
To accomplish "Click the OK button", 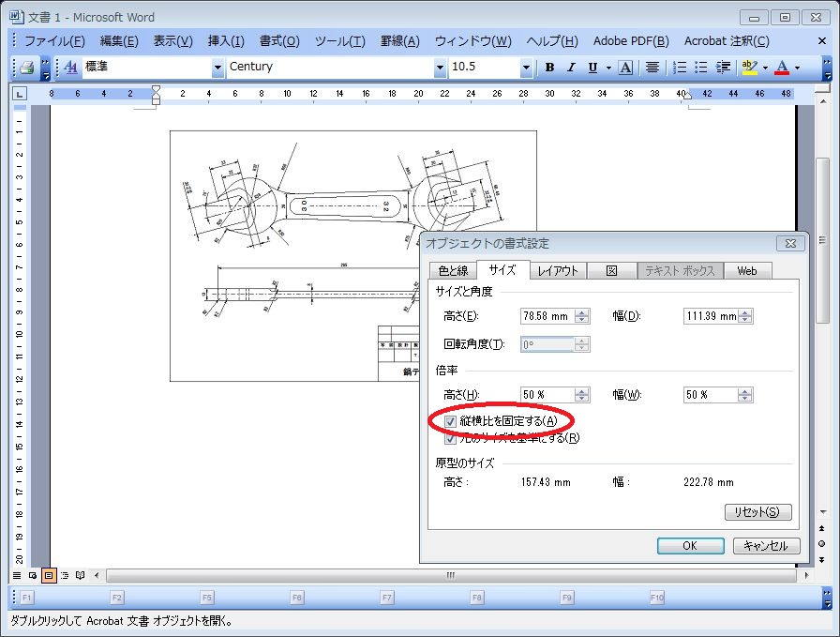I will pos(690,546).
